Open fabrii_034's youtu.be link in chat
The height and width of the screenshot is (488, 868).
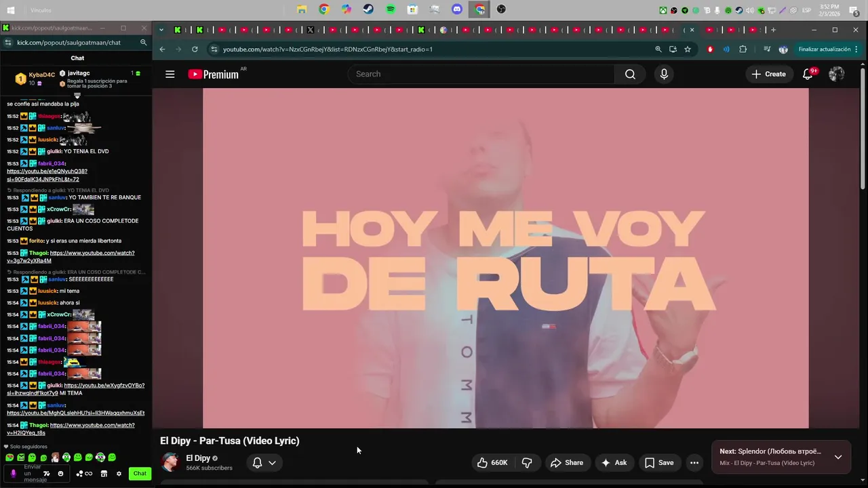(x=47, y=176)
